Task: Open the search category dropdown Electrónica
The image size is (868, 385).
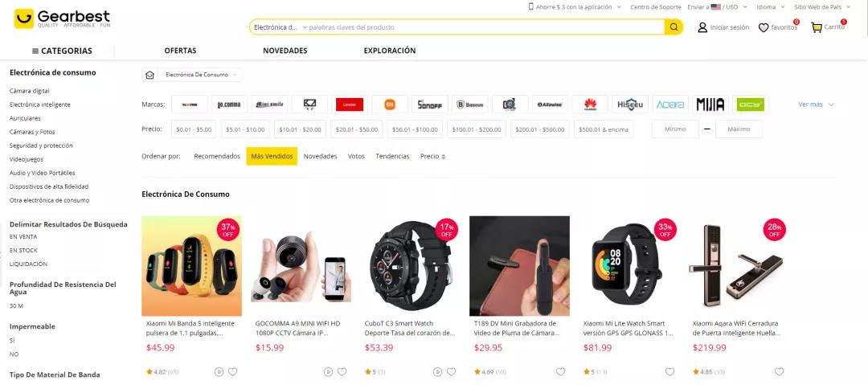Action: pos(280,27)
